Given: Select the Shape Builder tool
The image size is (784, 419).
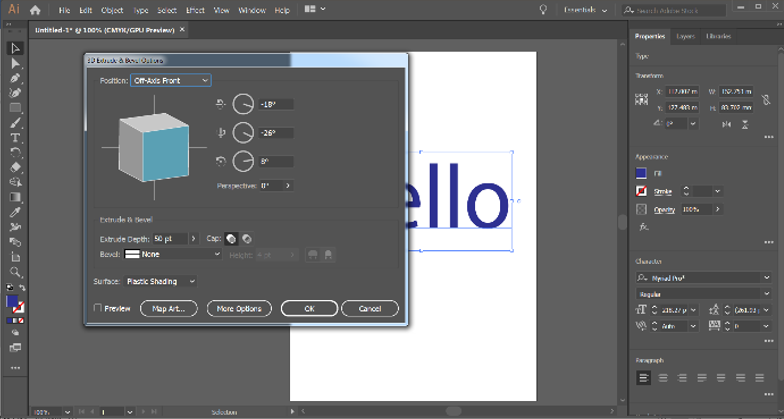Looking at the screenshot, I should pos(15,182).
